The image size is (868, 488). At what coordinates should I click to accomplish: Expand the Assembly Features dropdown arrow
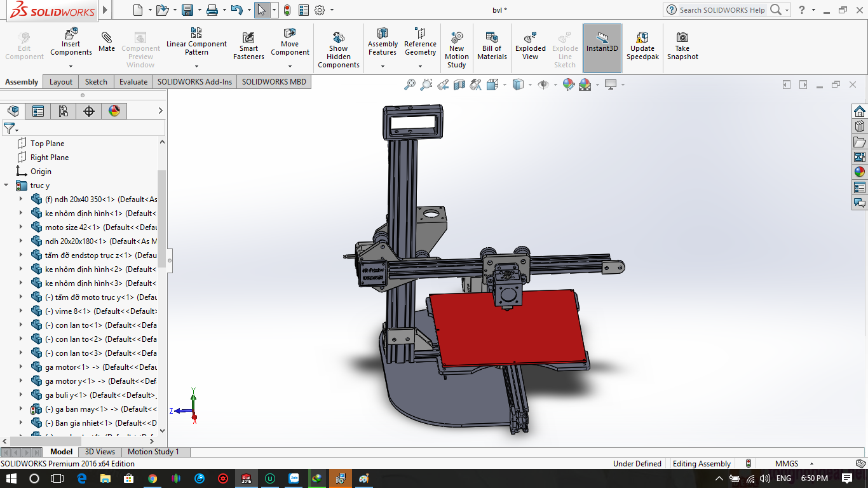click(x=383, y=65)
